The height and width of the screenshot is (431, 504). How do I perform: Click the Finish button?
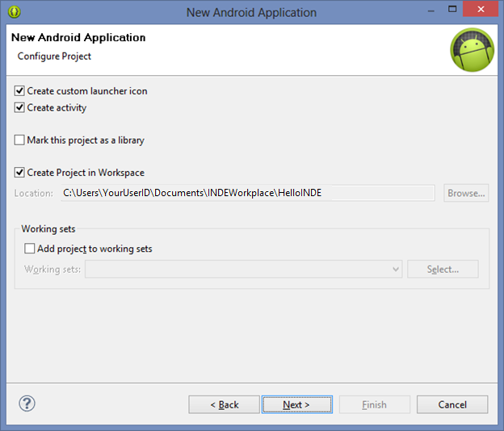point(374,404)
